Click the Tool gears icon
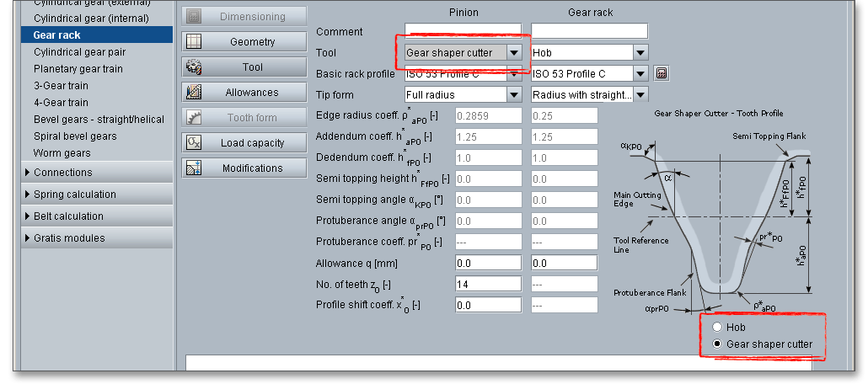The width and height of the screenshot is (868, 384). (194, 67)
